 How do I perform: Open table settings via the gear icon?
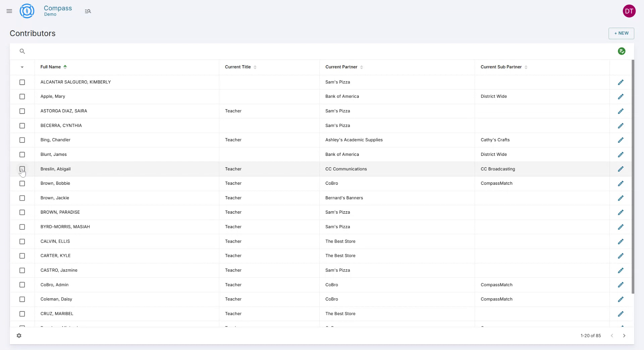click(19, 336)
